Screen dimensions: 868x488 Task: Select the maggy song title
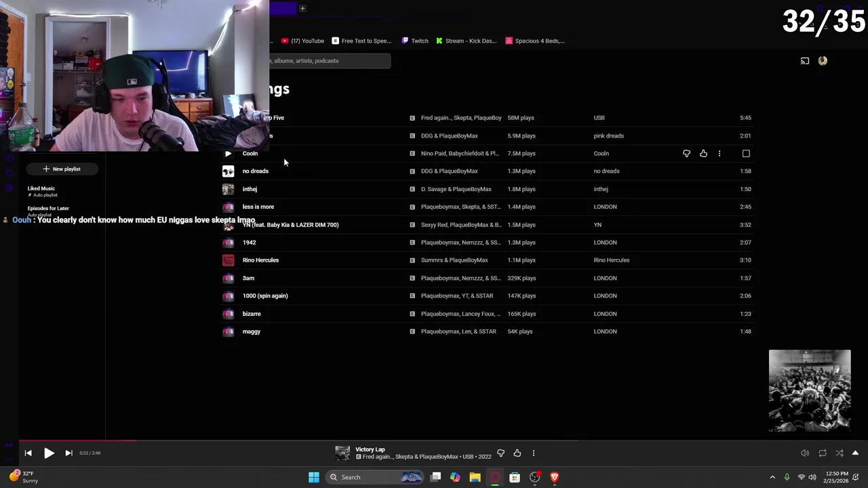[x=252, y=331]
